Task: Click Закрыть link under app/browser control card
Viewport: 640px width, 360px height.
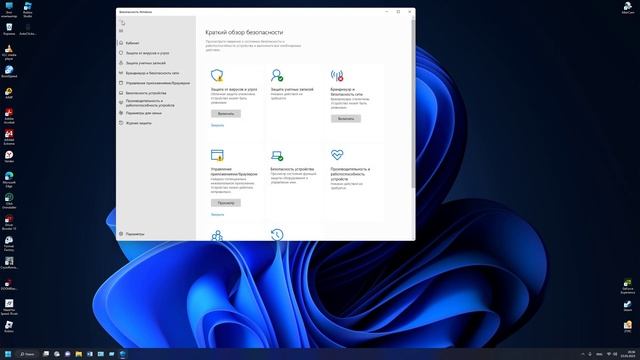Action: [217, 215]
